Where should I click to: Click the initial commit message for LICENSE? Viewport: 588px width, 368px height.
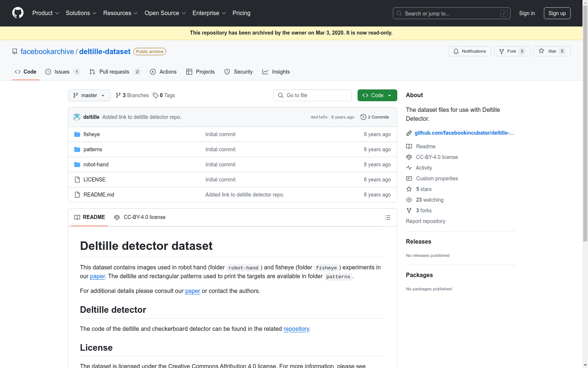coord(220,180)
